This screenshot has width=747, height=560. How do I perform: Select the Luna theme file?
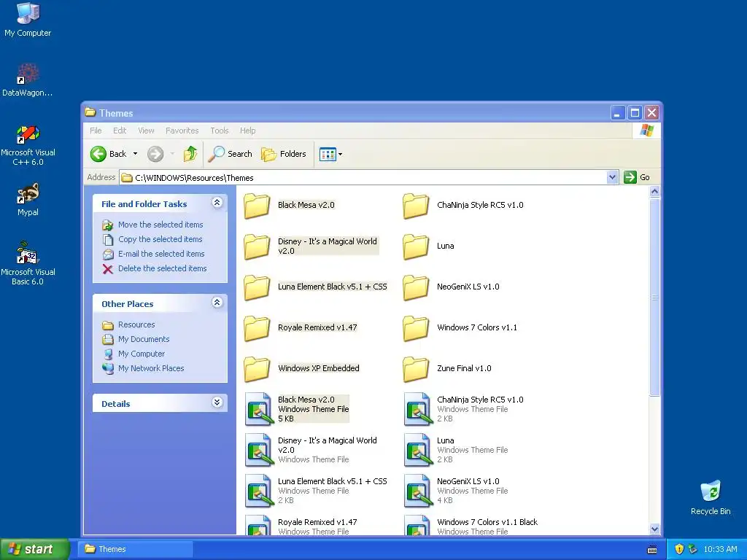(456, 449)
